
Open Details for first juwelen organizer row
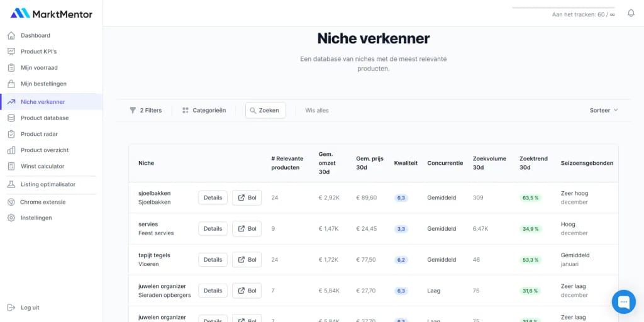click(x=213, y=291)
